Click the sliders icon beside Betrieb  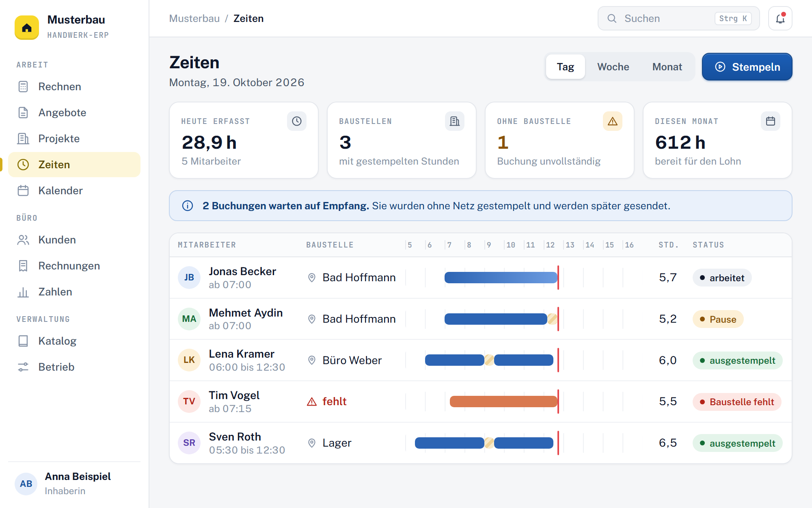(x=23, y=367)
